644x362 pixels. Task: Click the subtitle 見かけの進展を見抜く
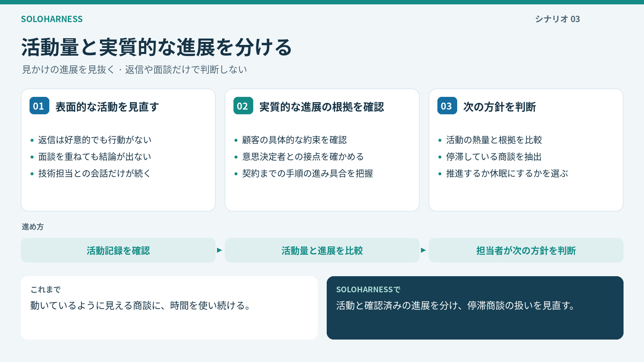coord(68,69)
